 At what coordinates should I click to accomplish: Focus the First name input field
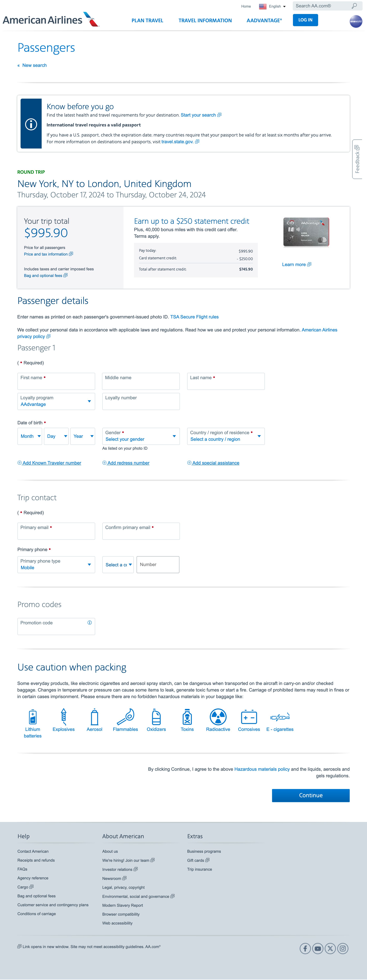56,381
